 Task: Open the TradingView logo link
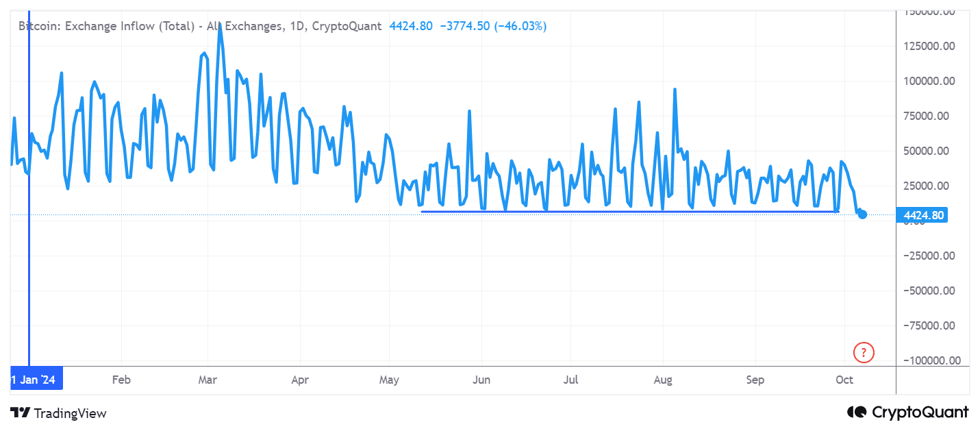(x=59, y=412)
